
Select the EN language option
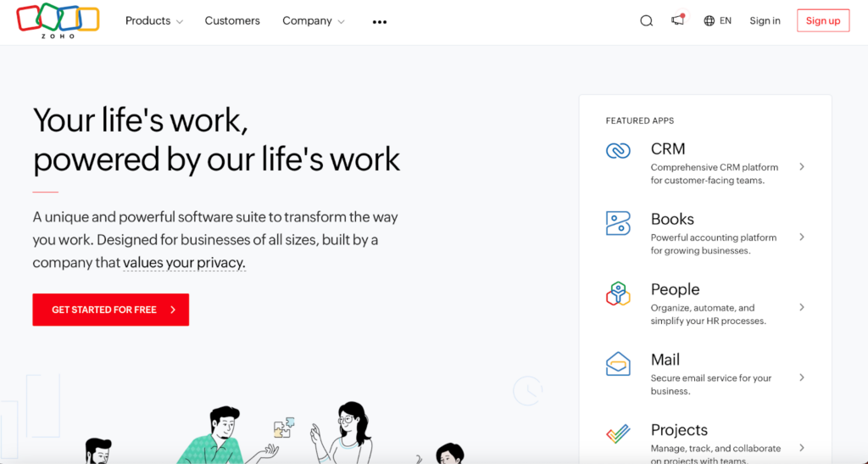726,21
